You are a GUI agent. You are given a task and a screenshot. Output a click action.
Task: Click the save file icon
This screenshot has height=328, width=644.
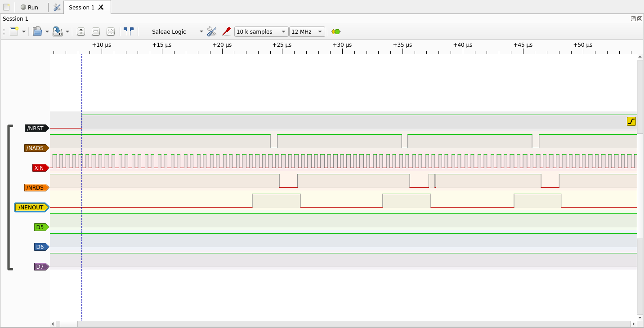(57, 31)
